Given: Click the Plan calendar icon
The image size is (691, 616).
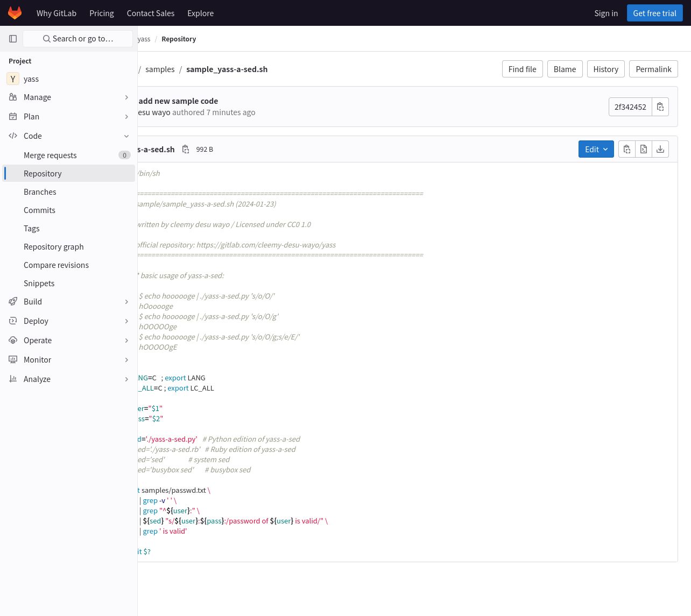Looking at the screenshot, I should (x=13, y=117).
